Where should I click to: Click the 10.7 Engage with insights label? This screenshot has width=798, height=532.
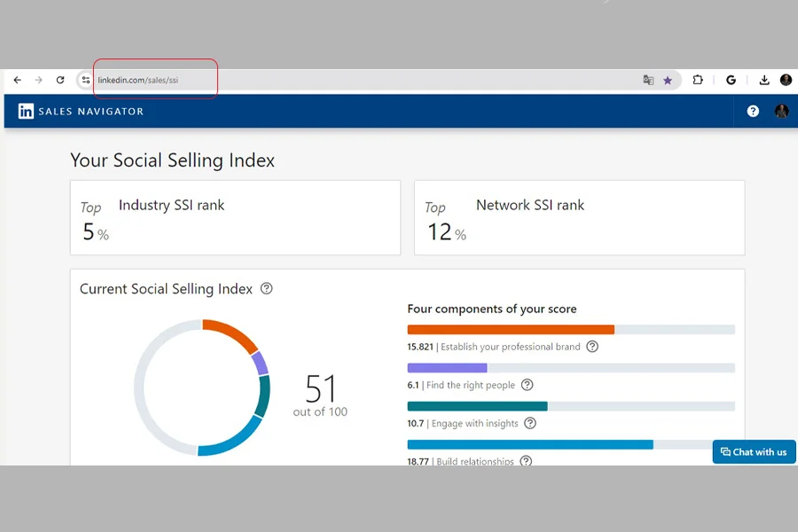(463, 423)
